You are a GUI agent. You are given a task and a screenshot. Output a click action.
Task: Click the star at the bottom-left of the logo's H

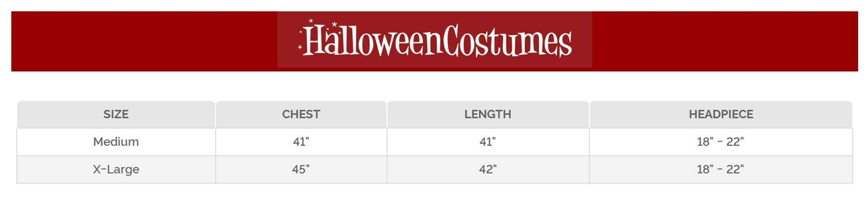300,48
